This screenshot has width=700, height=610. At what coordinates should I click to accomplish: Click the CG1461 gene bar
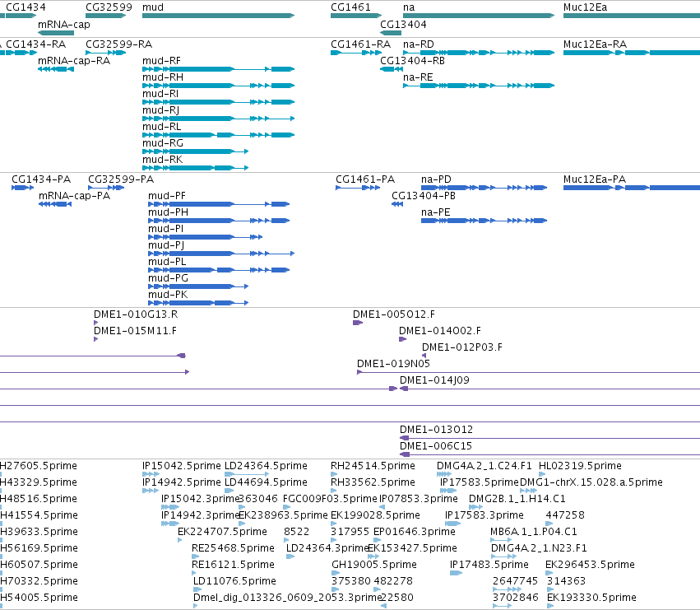point(356,16)
